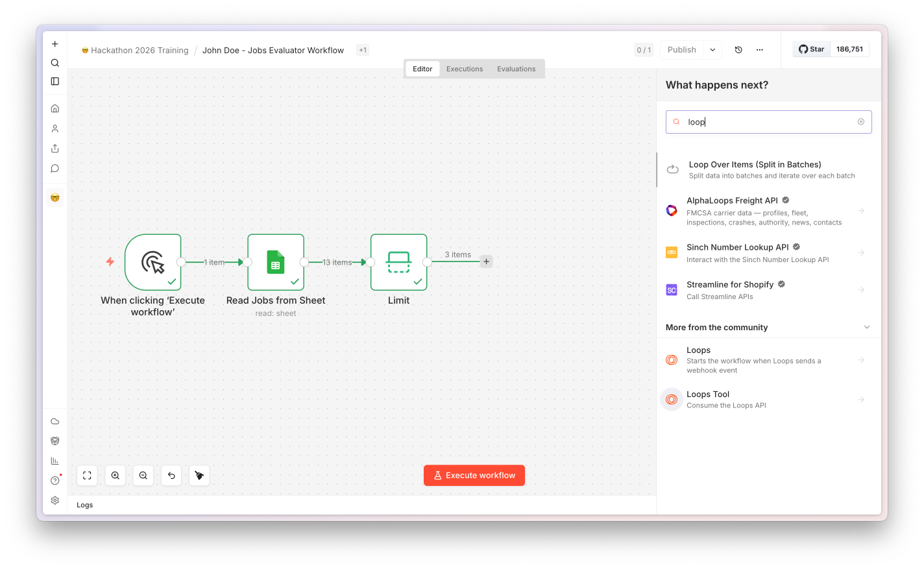Add node after Limit plus icon
The width and height of the screenshot is (924, 569).
486,261
